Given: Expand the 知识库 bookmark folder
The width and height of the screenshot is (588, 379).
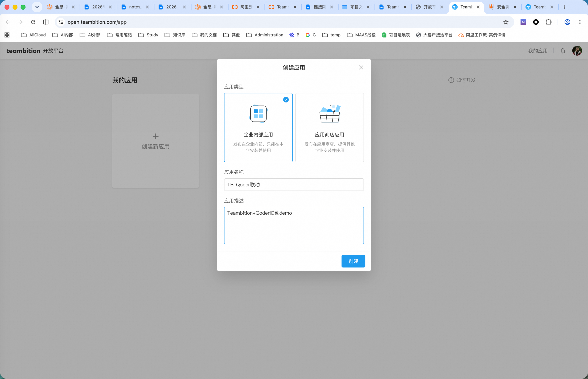Looking at the screenshot, I should click(175, 35).
